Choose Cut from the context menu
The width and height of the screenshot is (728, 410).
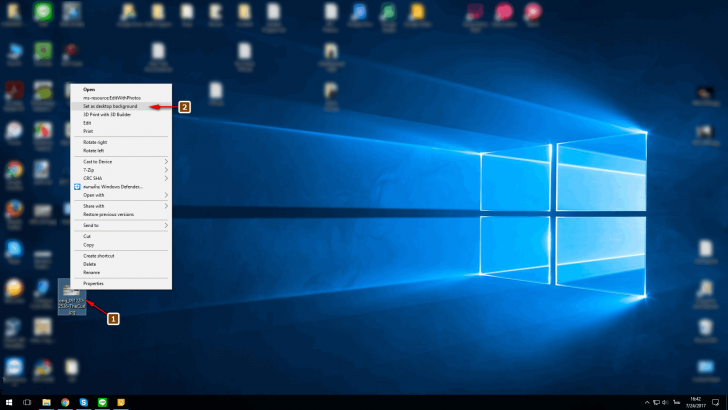click(x=121, y=236)
